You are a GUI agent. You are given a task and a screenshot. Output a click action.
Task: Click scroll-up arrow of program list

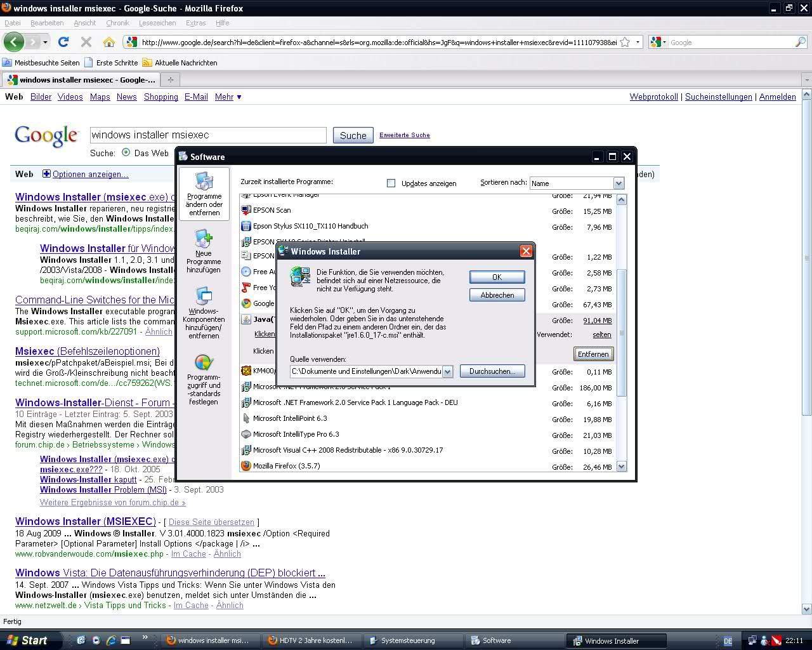(x=621, y=199)
